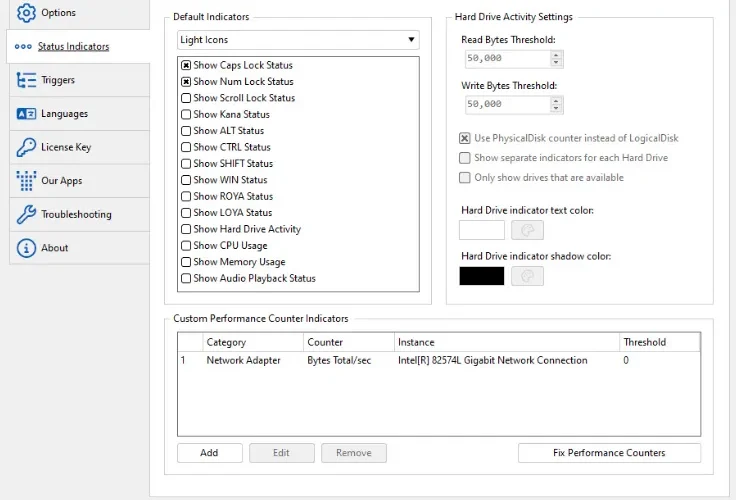Click the License Key icon
This screenshot has width=736, height=500.
pos(26,147)
